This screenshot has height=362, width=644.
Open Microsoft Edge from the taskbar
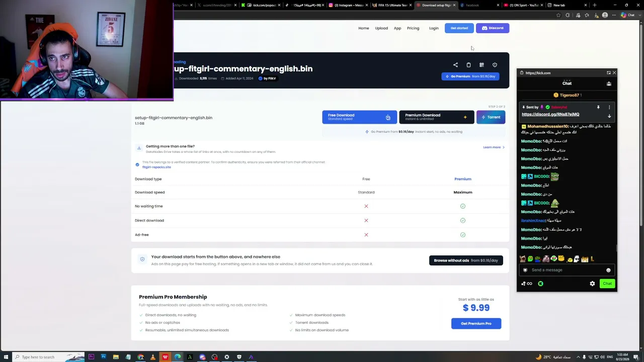(178, 357)
